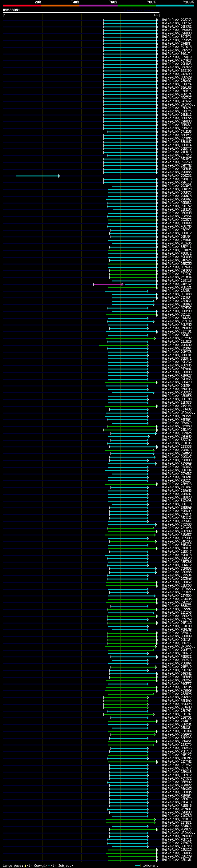Click label UniRef100_O42699
The height and width of the screenshot is (868, 197).
click(176, 74)
